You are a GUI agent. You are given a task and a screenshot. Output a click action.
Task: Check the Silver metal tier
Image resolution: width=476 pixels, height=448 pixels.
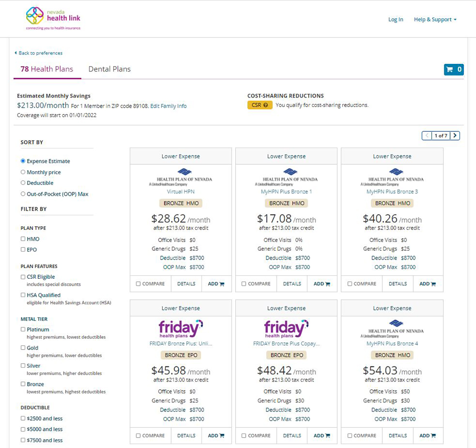click(x=23, y=366)
